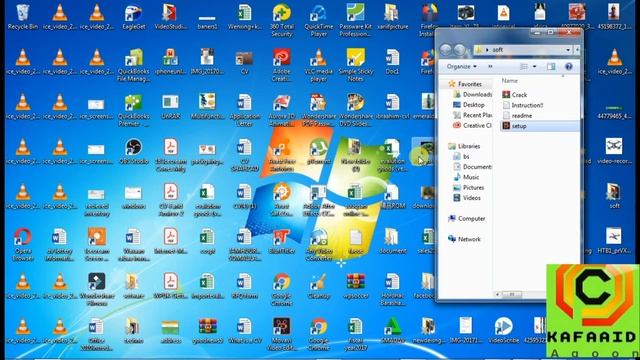
Task: Select the Movavi Video Editor shortcut
Action: (282, 335)
